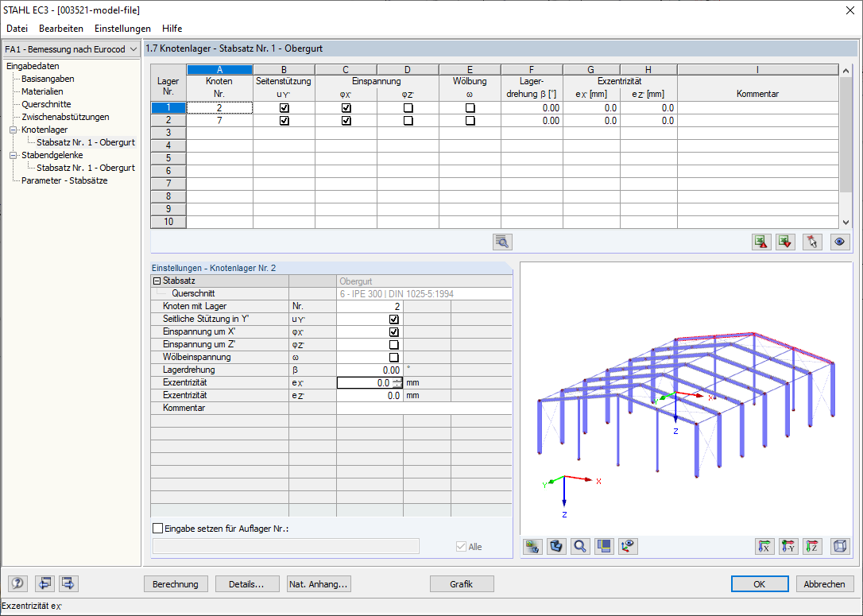This screenshot has height=616, width=863.
Task: Open the Datei menu
Action: (17, 28)
